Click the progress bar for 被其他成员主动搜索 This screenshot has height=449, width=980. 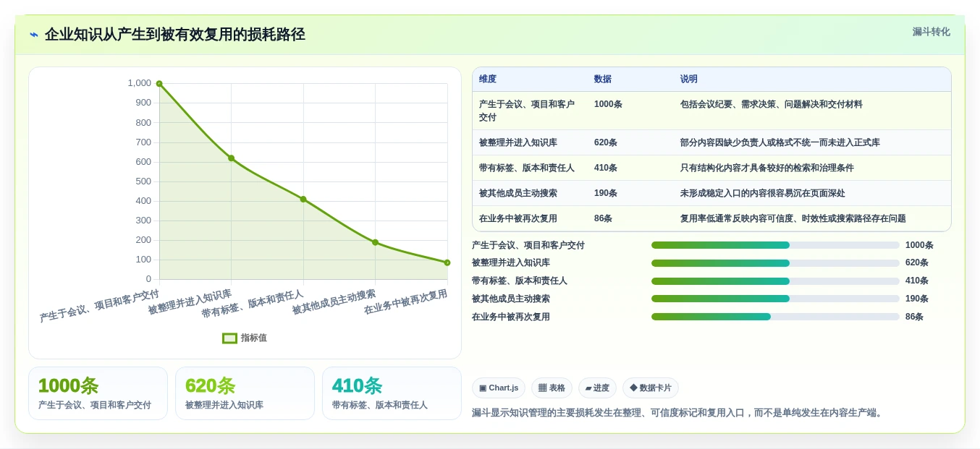[x=775, y=299]
